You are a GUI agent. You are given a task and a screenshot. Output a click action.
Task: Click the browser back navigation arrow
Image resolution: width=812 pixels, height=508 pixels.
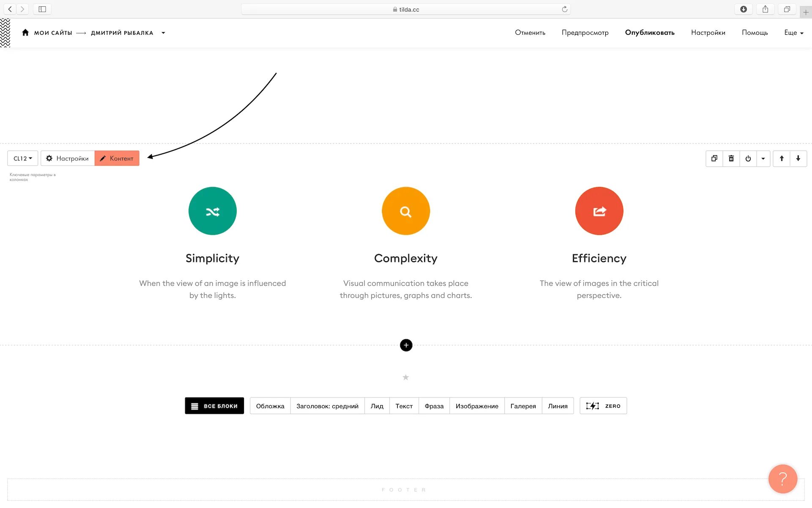click(9, 9)
